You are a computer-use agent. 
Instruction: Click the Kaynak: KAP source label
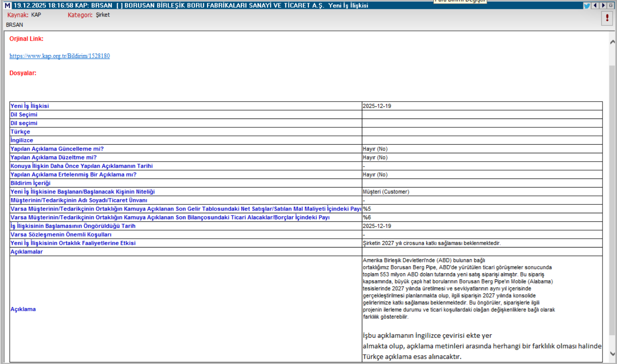pyautogui.click(x=24, y=15)
